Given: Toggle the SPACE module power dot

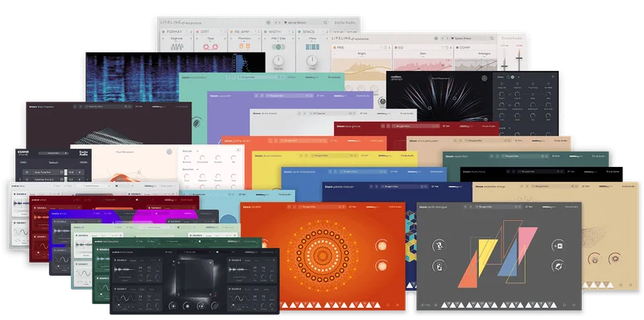Looking at the screenshot, I should pyautogui.click(x=299, y=31).
